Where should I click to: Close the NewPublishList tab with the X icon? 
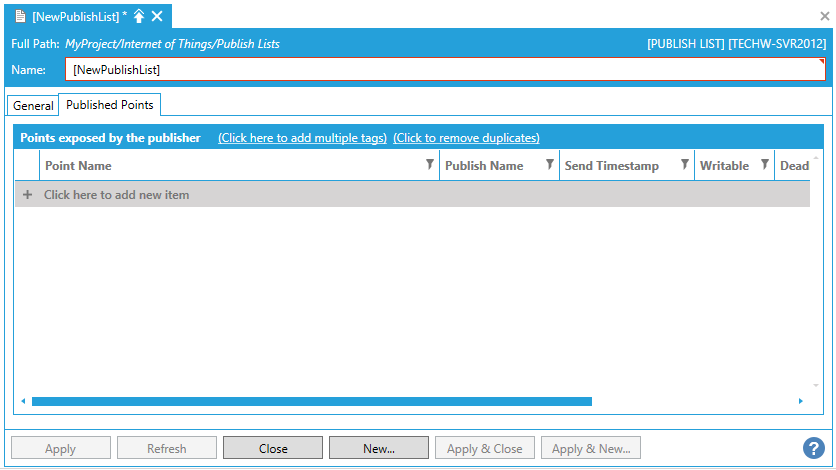[157, 16]
